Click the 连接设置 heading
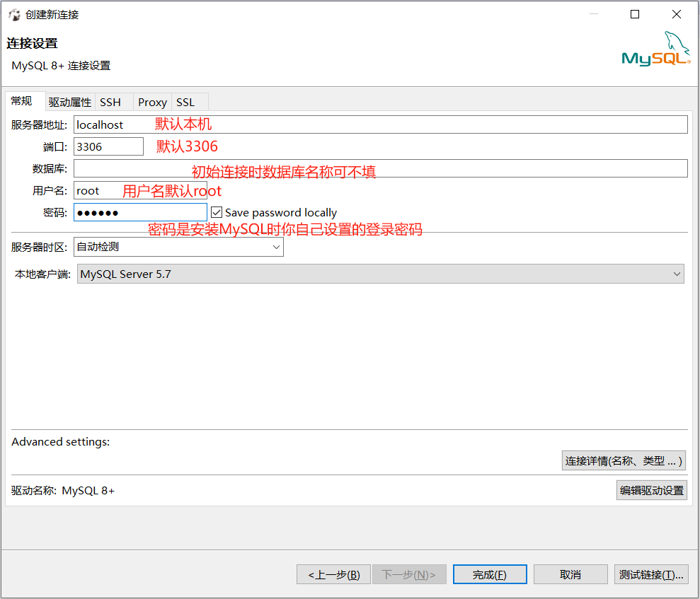 pyautogui.click(x=32, y=43)
